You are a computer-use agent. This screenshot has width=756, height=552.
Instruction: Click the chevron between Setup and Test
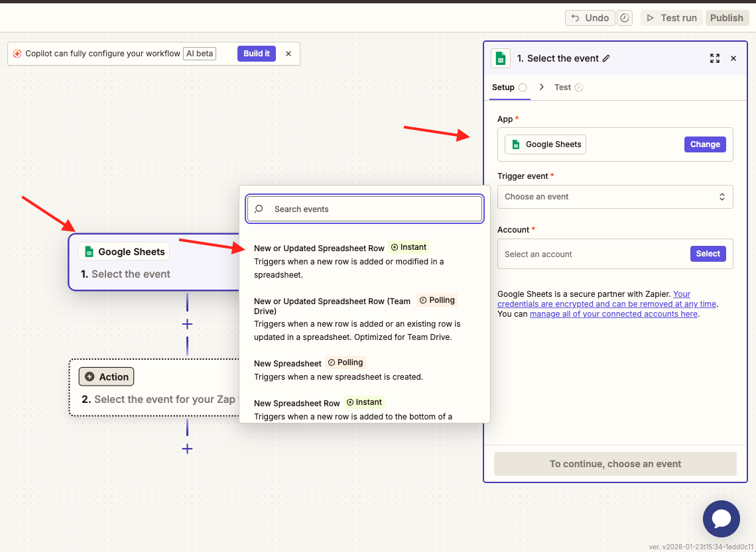541,87
